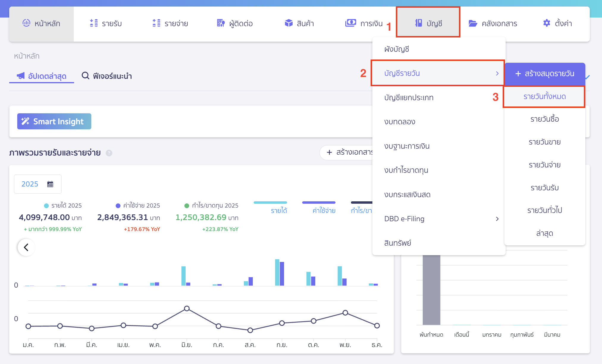This screenshot has width=602, height=364.
Task: Select รายวันทั้งหมด from the submenu
Action: tap(544, 97)
